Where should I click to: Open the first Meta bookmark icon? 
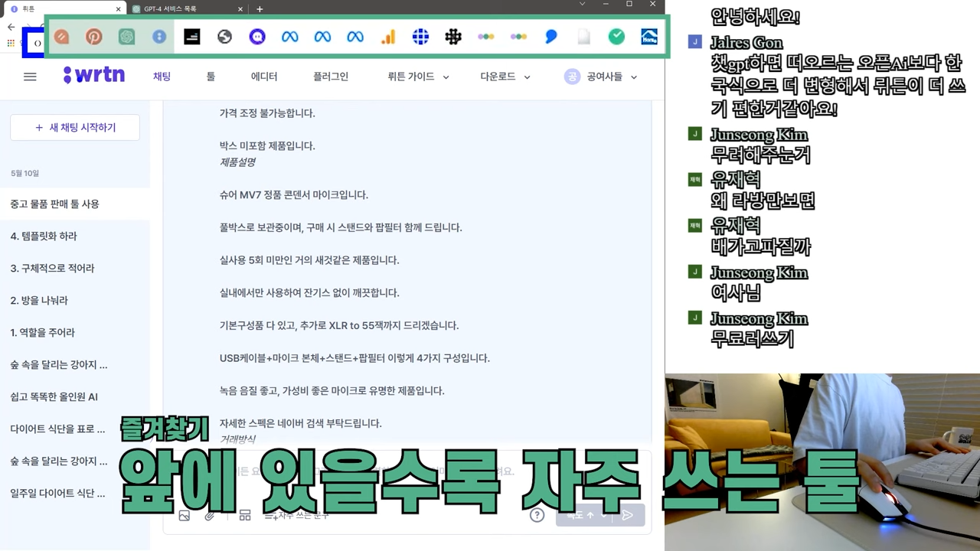pyautogui.click(x=289, y=36)
